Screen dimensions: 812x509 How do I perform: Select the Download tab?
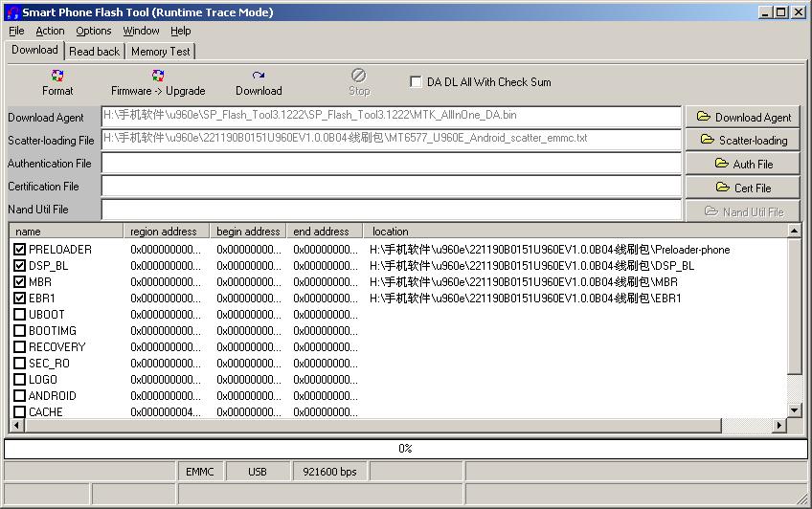click(34, 50)
